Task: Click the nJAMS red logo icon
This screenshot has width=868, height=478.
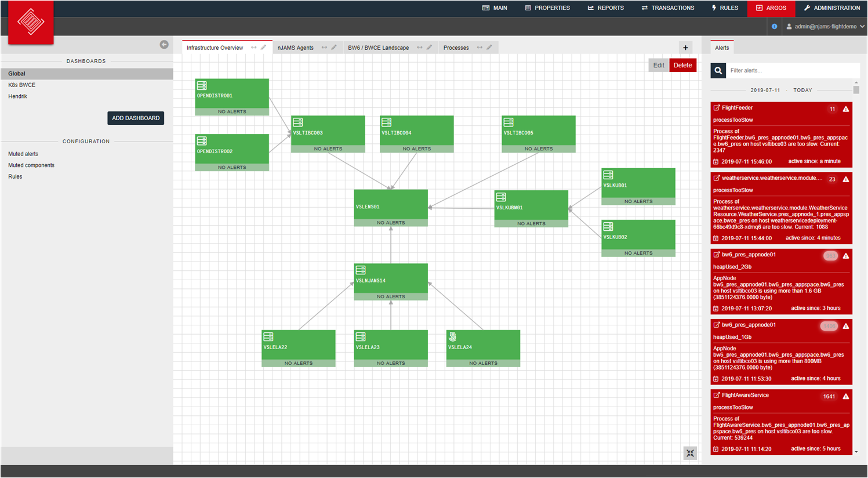Action: [x=31, y=22]
